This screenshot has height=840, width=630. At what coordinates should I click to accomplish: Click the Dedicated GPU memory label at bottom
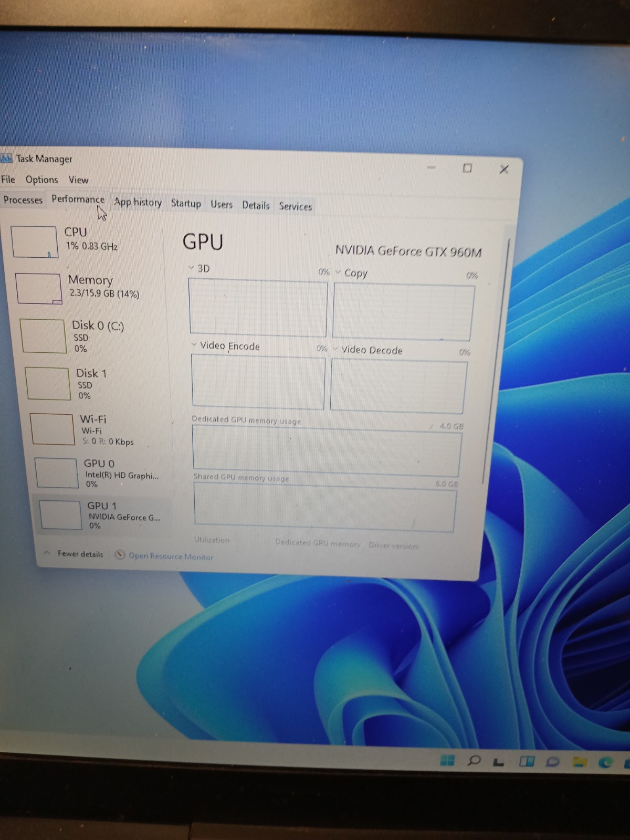(x=318, y=543)
